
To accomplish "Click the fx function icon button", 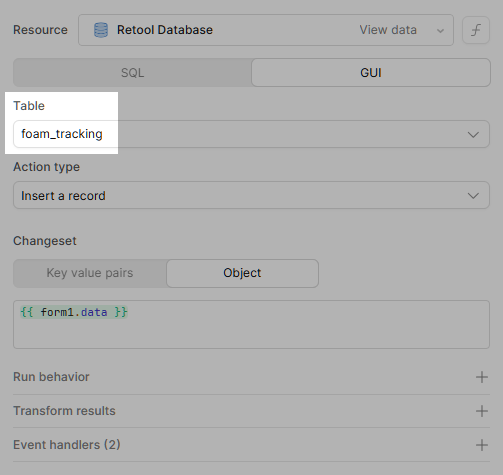I will point(476,30).
